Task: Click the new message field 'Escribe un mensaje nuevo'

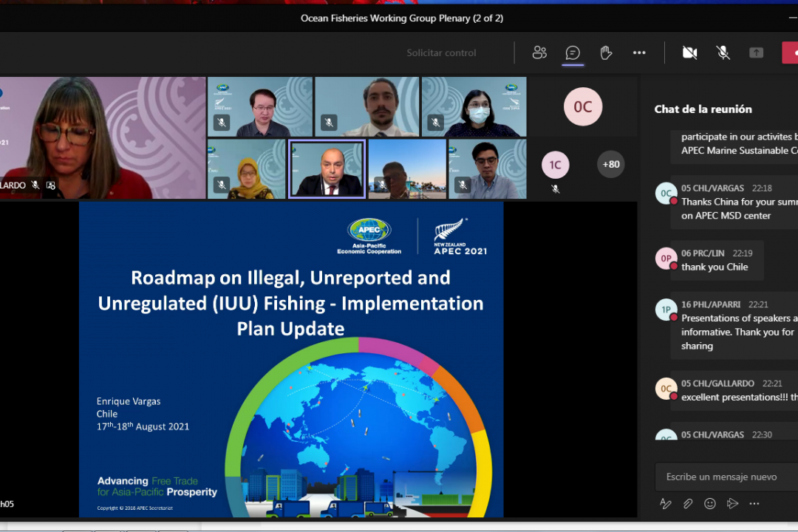Action: 726,477
